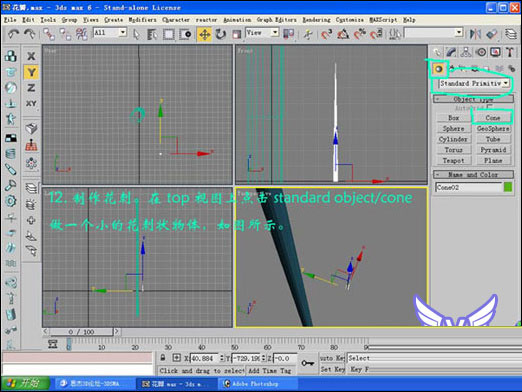The height and width of the screenshot is (392, 522).
Task: Switch to the Motion command panel tab
Action: 481,52
